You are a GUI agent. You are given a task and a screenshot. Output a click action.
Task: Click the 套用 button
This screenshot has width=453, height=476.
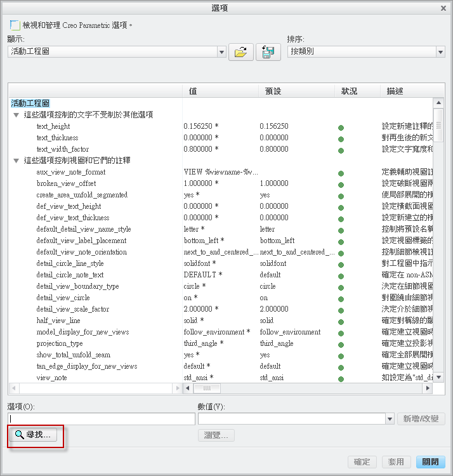pyautogui.click(x=397, y=462)
